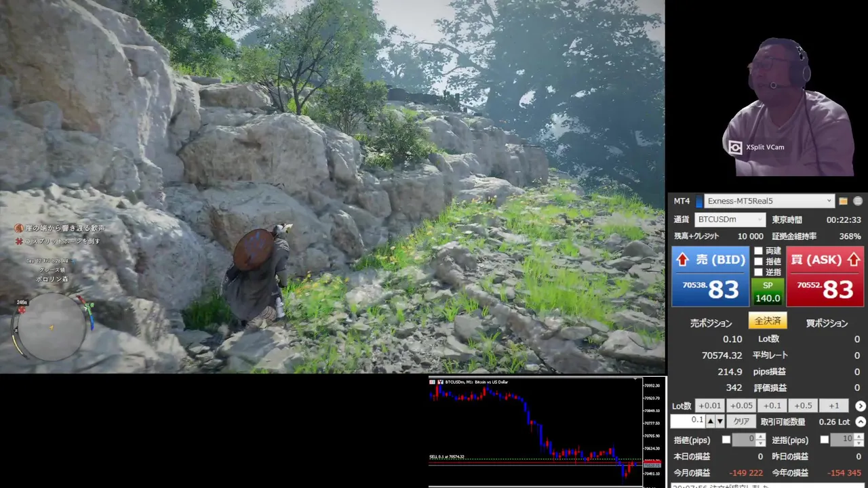Viewport: 868px width, 488px height.
Task: Click the green SP 140.0 spread box
Action: [768, 292]
